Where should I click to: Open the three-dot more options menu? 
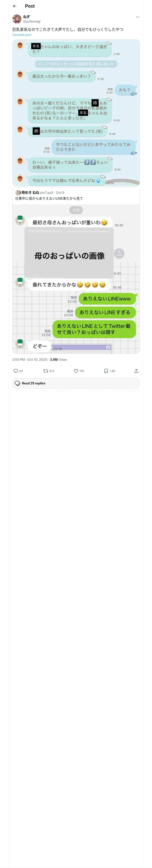pyautogui.click(x=138, y=17)
